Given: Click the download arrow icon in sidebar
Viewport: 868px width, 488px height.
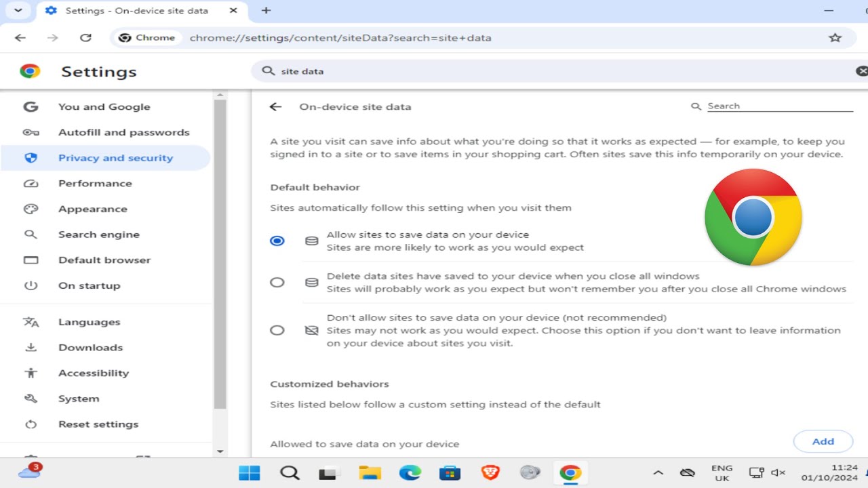Looking at the screenshot, I should [x=31, y=348].
